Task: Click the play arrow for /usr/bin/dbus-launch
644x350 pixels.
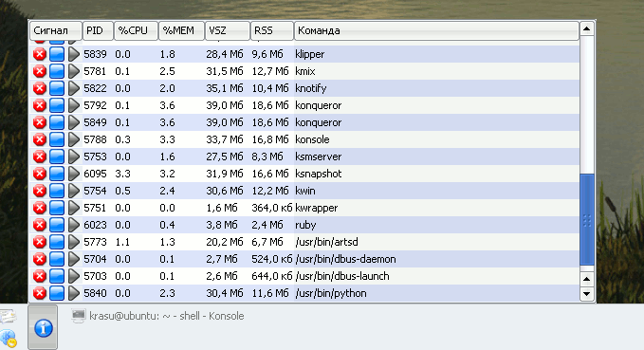Action: click(x=74, y=276)
